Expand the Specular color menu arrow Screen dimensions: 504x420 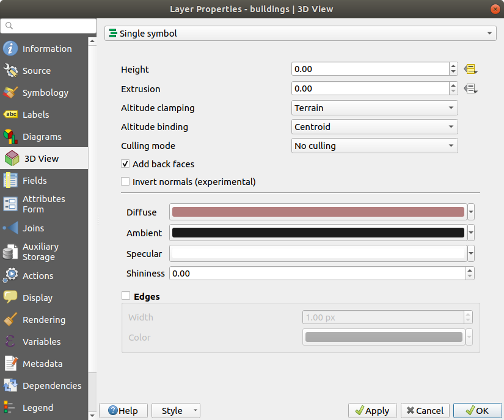(x=471, y=253)
